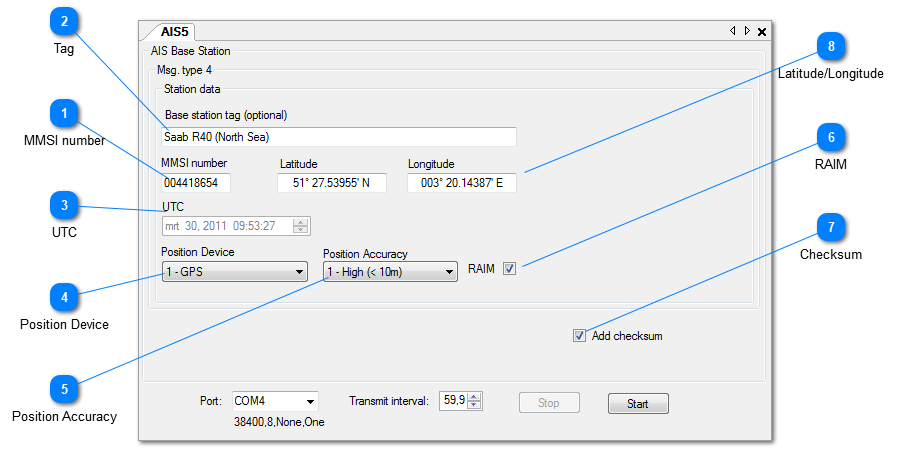Click the Transmit interval stepper arrows

tap(475, 402)
